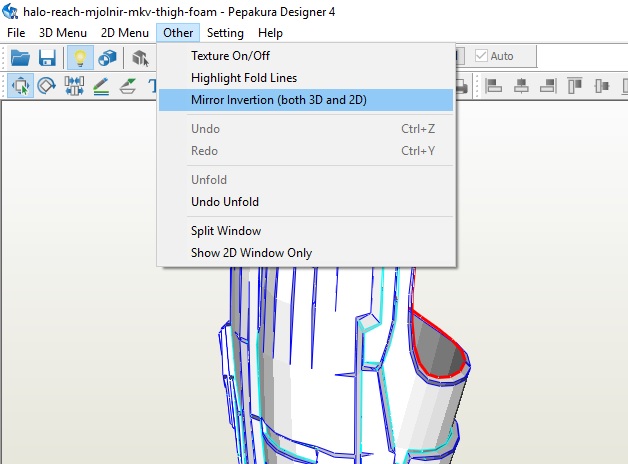Image resolution: width=628 pixels, height=464 pixels.
Task: Choose Mirror Invertion (both 3D and 2D)
Action: pyautogui.click(x=306, y=100)
